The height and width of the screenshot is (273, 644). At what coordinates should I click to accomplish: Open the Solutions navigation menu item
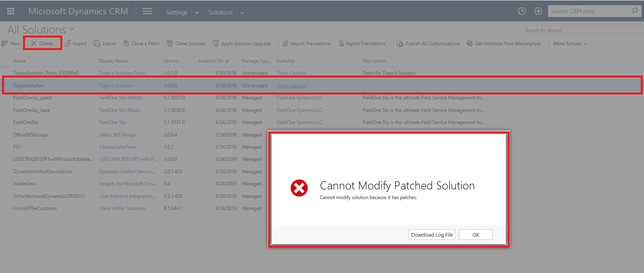(x=220, y=13)
